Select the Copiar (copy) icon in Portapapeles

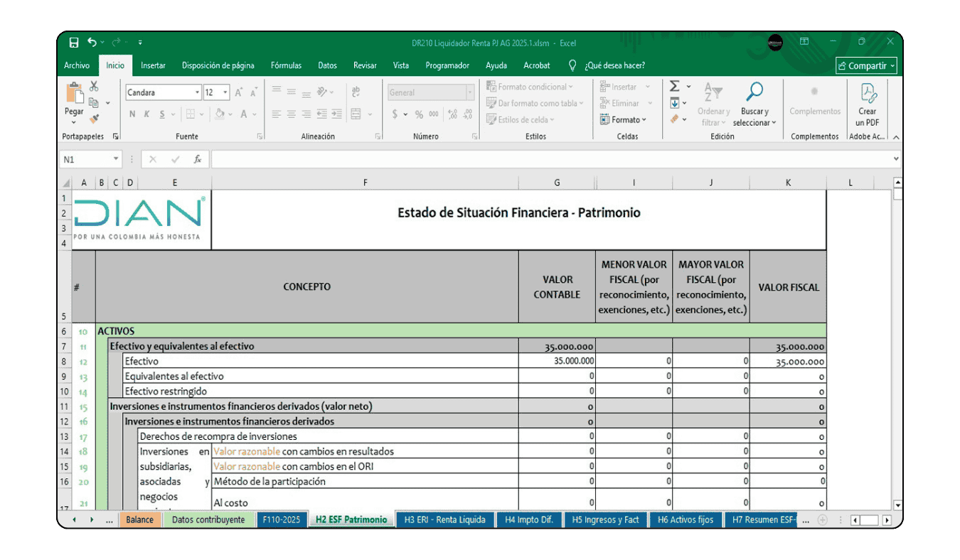pos(94,102)
